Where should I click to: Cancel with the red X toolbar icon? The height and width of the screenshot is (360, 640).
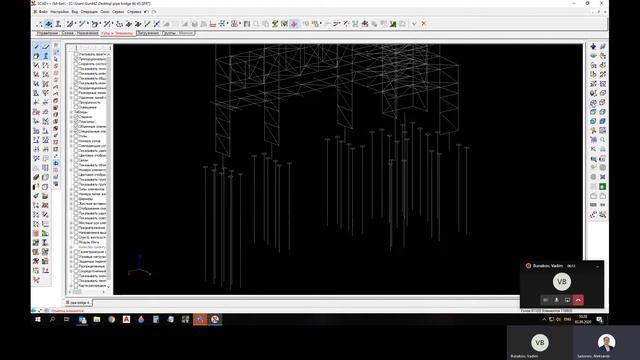[x=424, y=24]
